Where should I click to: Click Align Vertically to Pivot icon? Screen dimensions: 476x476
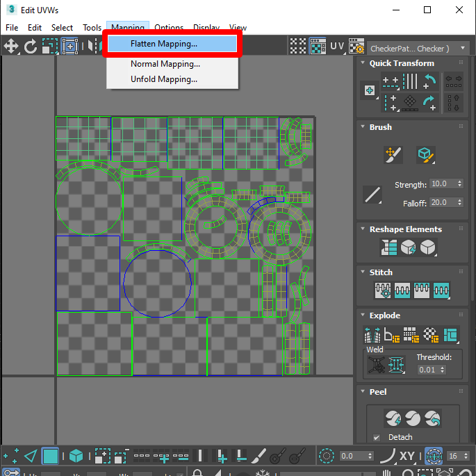pos(391,104)
